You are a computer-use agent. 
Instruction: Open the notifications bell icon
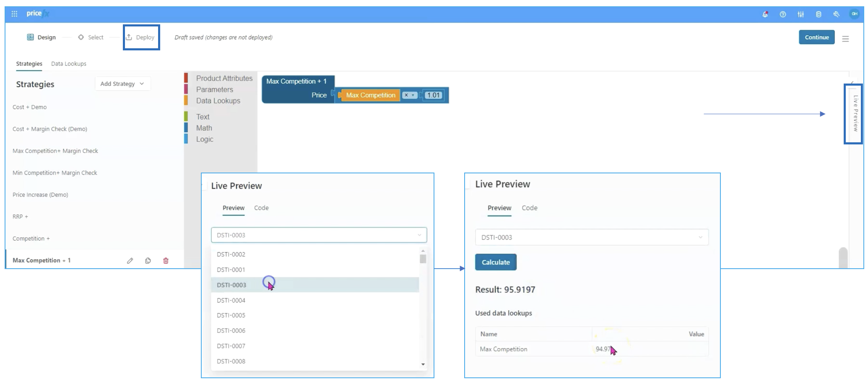[765, 14]
